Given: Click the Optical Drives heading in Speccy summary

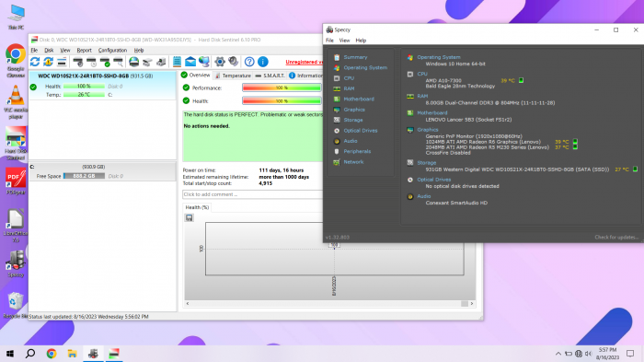Looking at the screenshot, I should (x=433, y=180).
